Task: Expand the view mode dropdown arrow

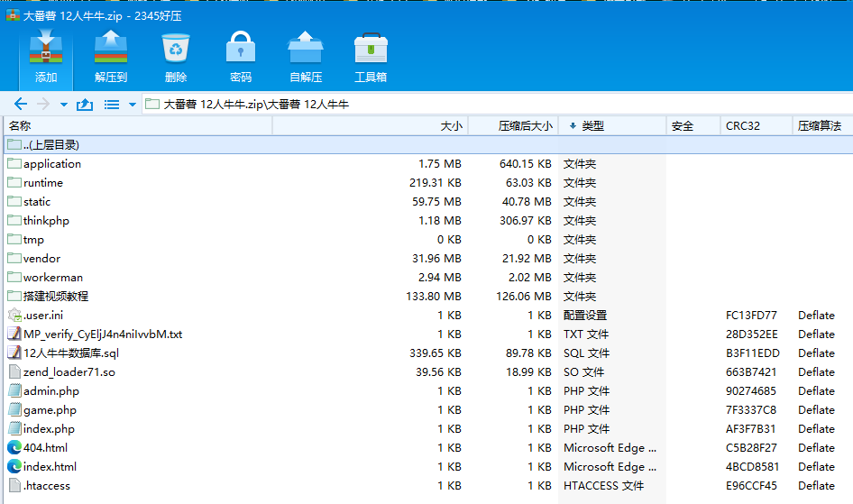Action: [133, 105]
